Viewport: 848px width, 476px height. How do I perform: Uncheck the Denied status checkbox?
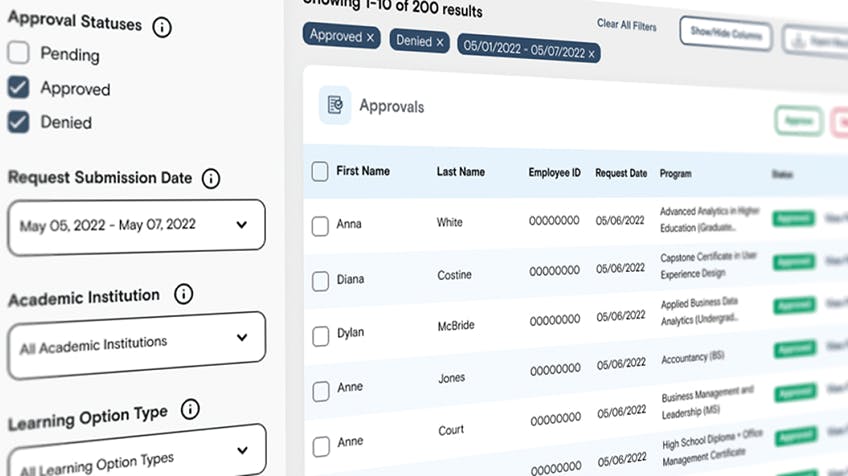click(x=18, y=122)
